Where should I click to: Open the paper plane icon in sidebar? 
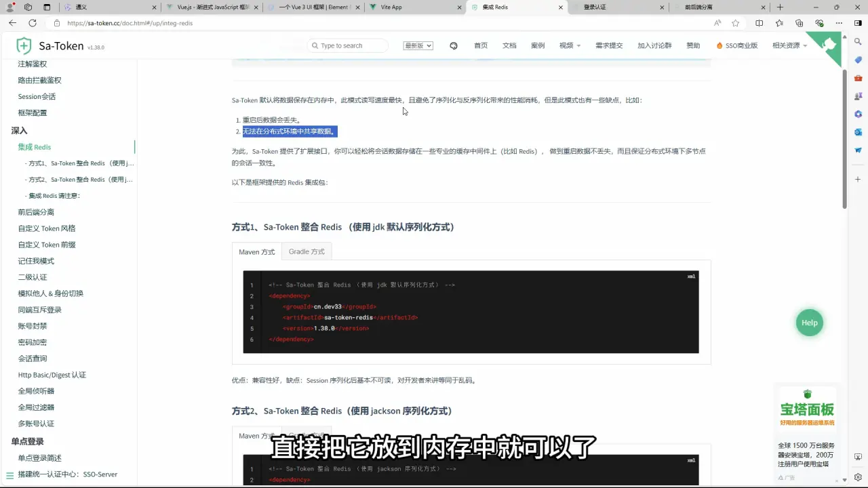pos(858,150)
